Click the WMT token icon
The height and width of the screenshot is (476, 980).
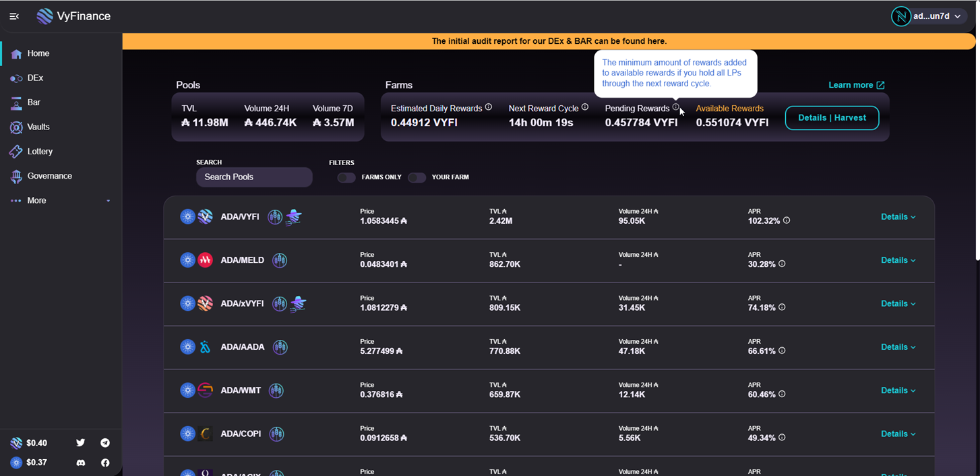tap(205, 390)
